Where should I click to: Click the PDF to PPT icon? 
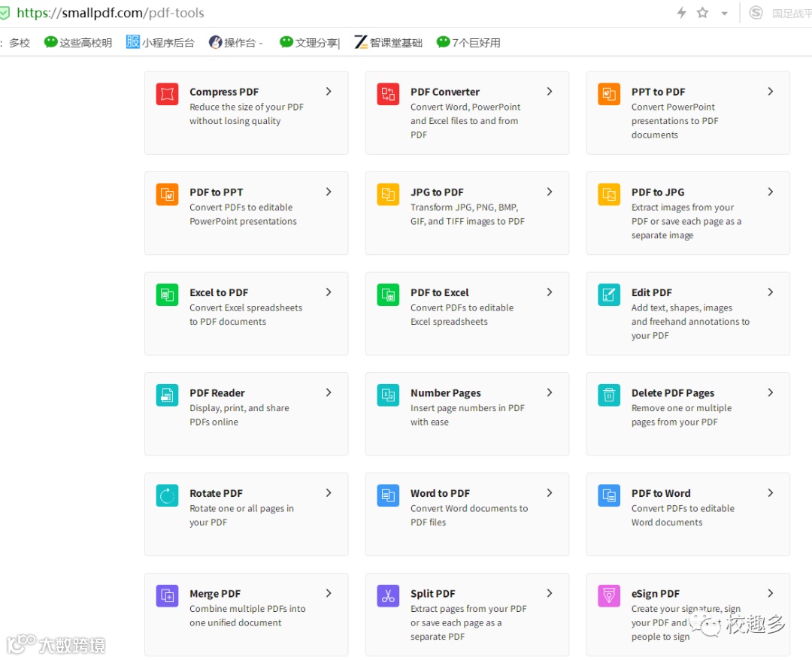167,194
